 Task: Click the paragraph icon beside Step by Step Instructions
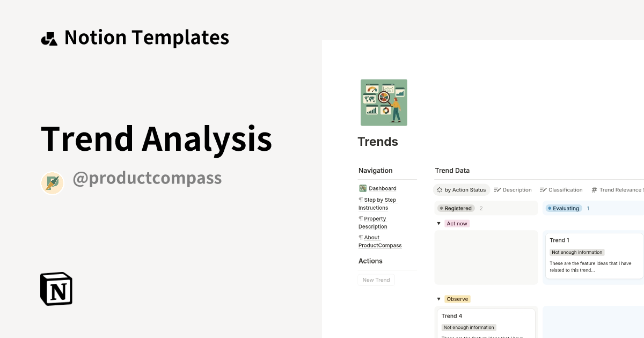360,200
